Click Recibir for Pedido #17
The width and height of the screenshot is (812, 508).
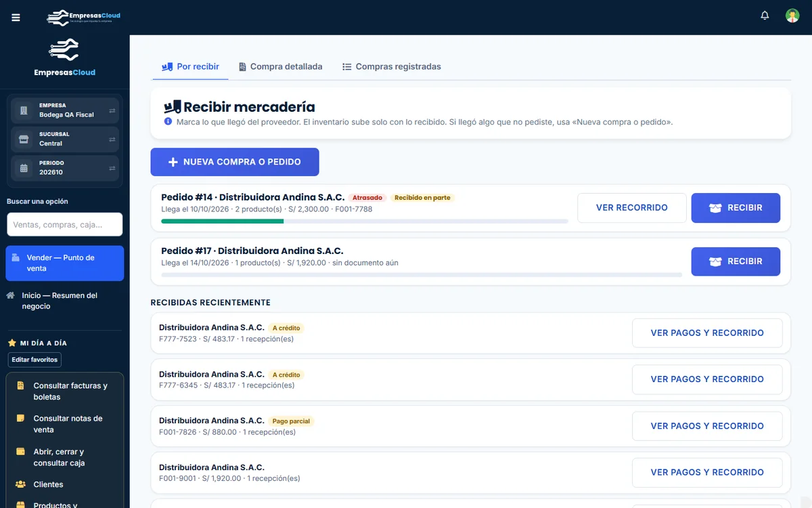(x=736, y=261)
